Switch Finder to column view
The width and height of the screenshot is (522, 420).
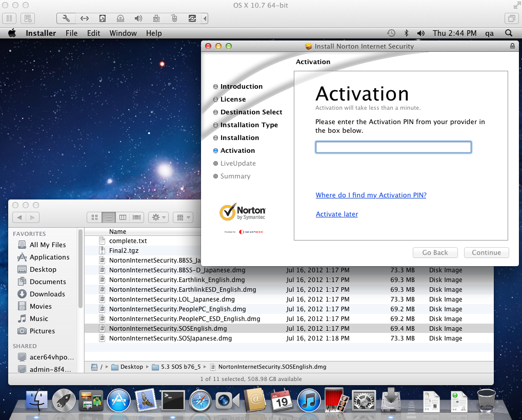[123, 217]
